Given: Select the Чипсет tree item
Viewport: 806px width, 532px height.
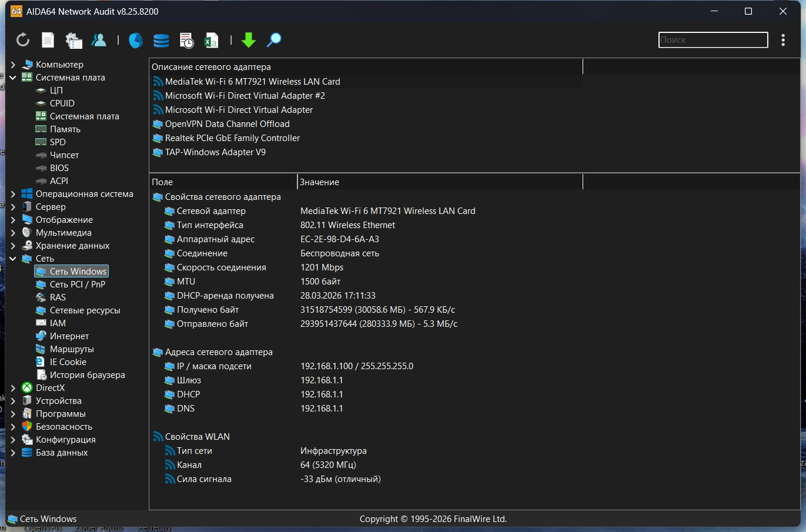Looking at the screenshot, I should 64,155.
